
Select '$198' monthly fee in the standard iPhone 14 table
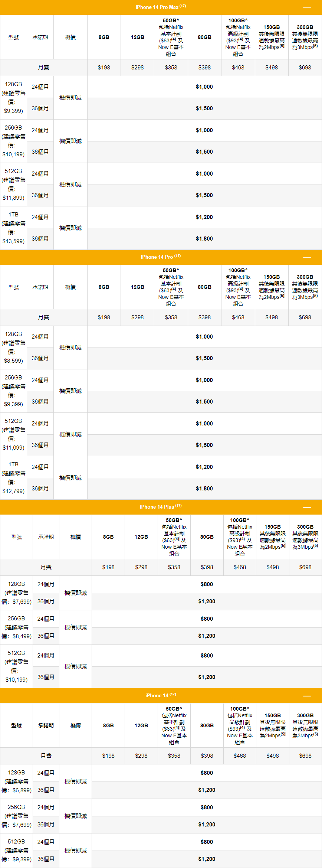click(108, 756)
